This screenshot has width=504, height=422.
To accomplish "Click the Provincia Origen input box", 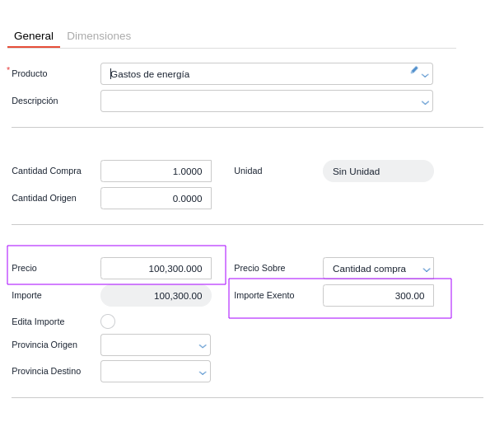I will pos(148,345).
